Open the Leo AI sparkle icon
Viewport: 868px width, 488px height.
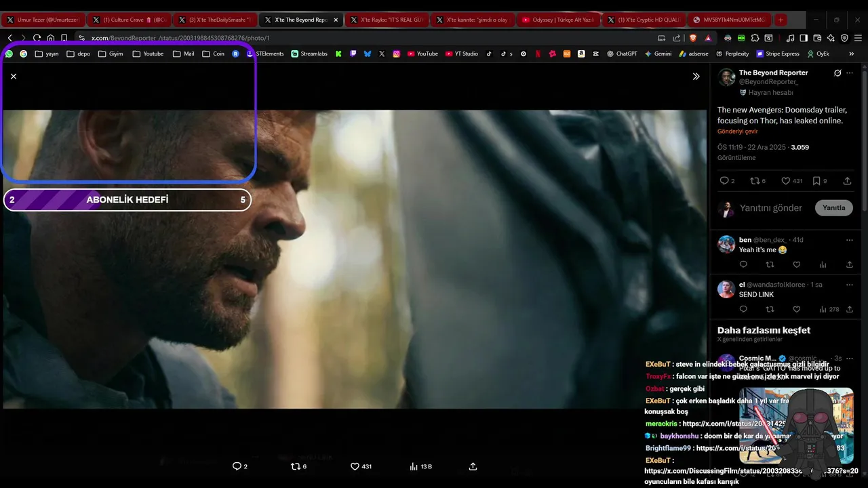[831, 38]
